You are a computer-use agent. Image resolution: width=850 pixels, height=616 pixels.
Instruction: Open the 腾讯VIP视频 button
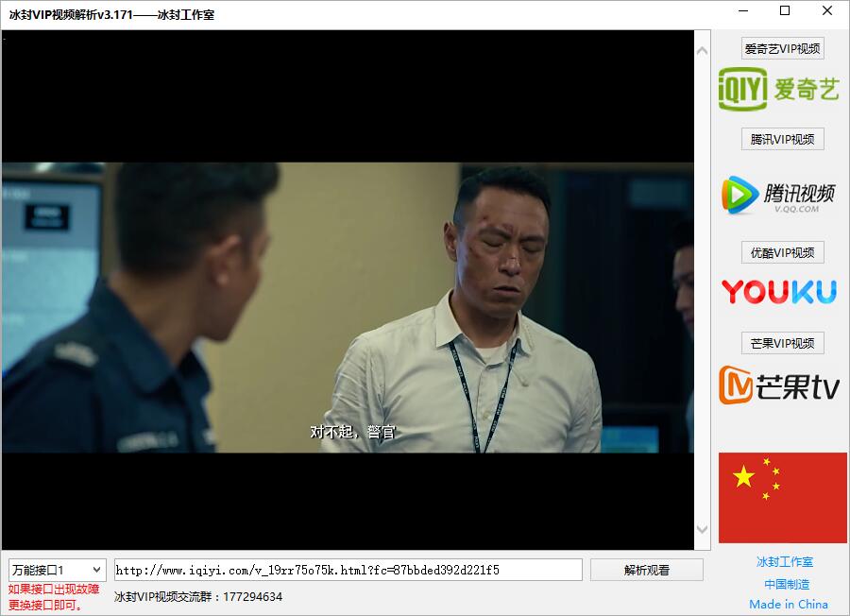click(x=782, y=140)
